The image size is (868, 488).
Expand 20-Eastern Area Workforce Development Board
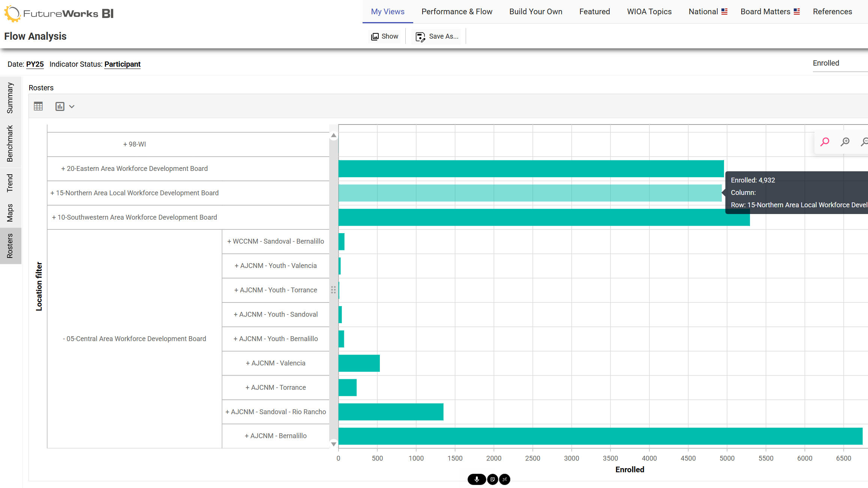click(x=135, y=169)
